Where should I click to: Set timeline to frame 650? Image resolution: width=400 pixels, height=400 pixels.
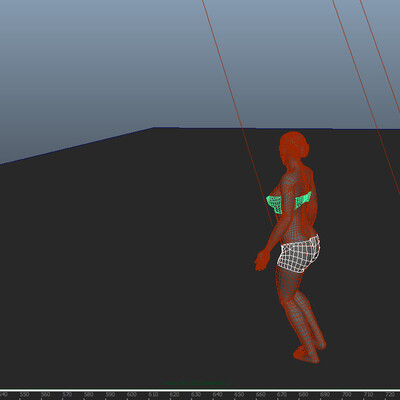(x=239, y=395)
